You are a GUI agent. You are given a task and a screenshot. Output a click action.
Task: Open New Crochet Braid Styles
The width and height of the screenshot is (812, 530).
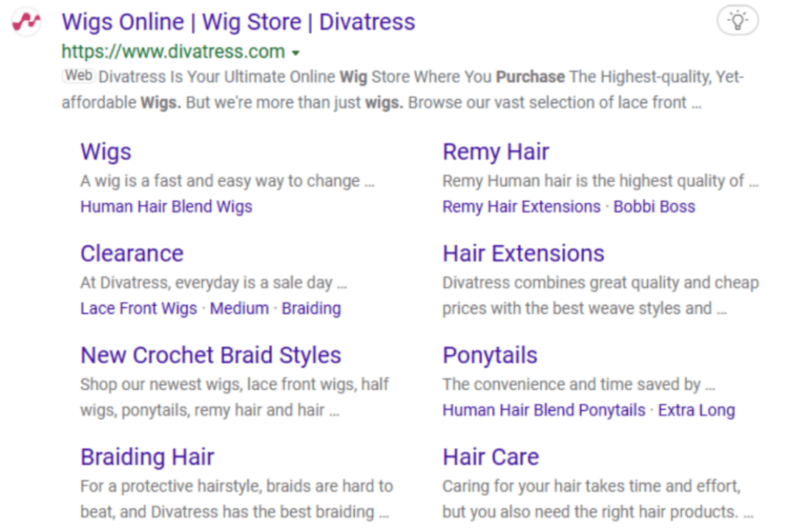point(211,356)
